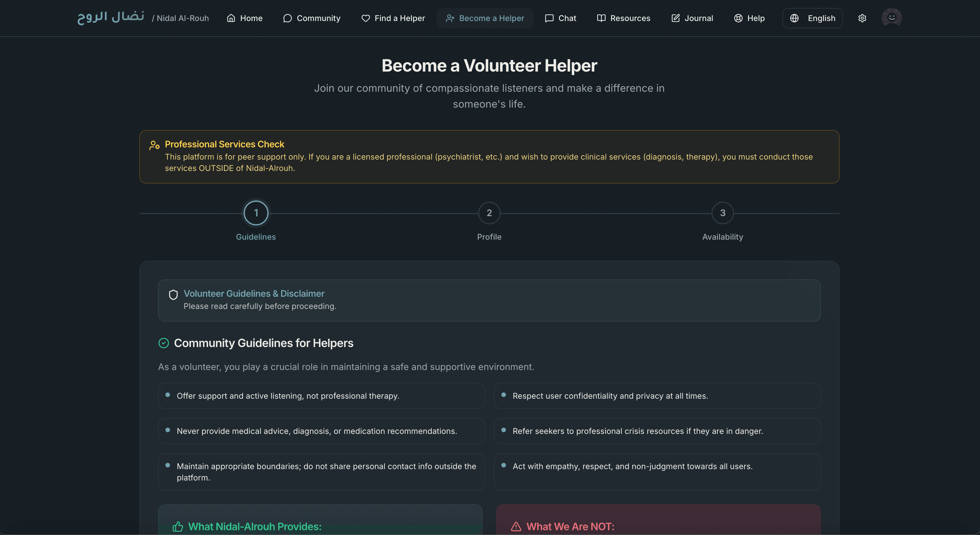The width and height of the screenshot is (980, 535).
Task: Click the Profile step label
Action: click(489, 237)
